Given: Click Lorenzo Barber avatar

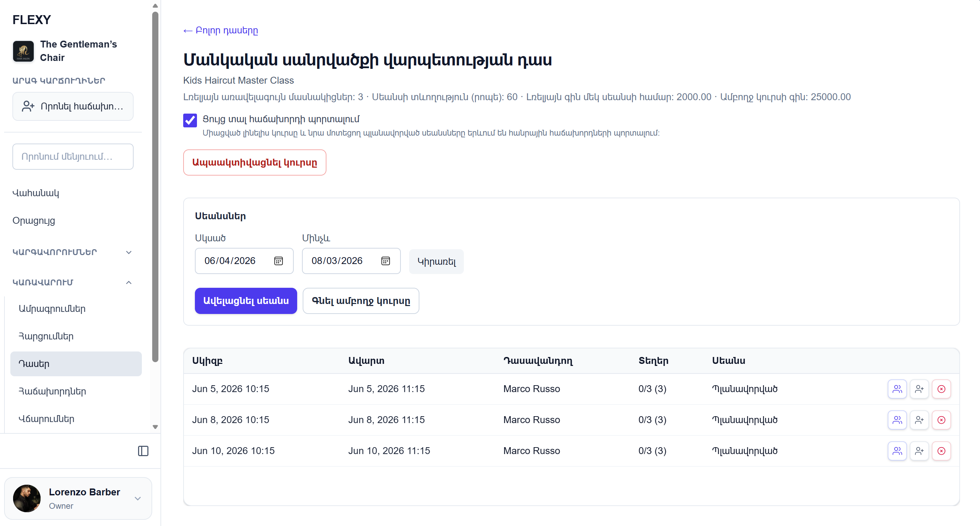Looking at the screenshot, I should click(x=27, y=498).
